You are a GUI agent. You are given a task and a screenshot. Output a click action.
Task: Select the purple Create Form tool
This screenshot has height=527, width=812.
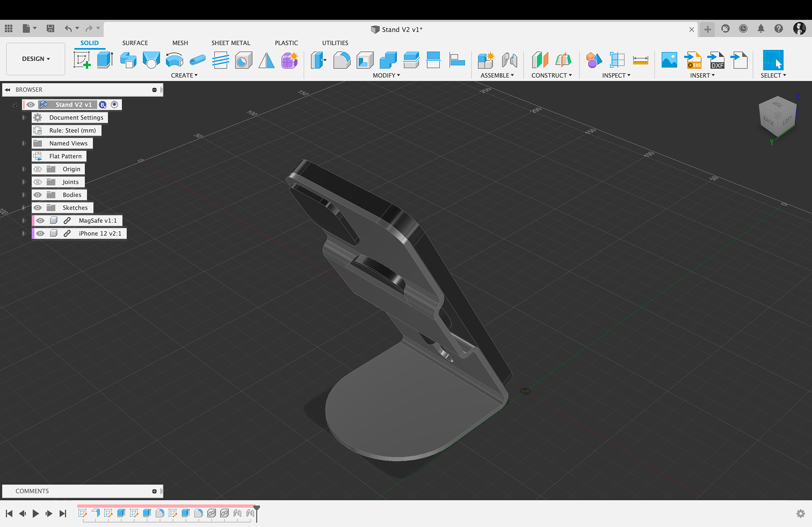click(290, 60)
